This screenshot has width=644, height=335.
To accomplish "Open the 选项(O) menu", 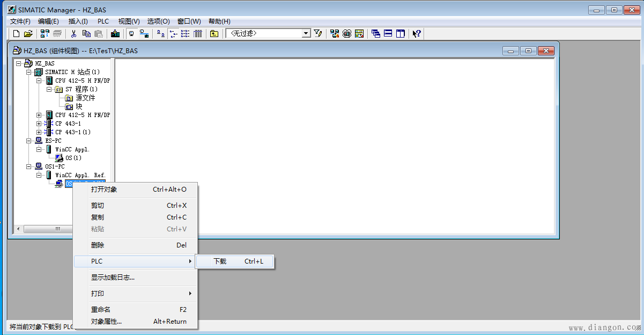I will click(x=158, y=21).
